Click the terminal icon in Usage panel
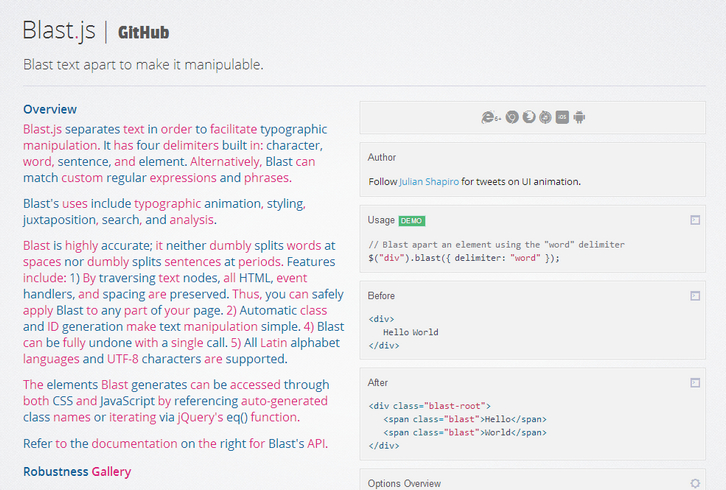726x490 pixels. (694, 220)
